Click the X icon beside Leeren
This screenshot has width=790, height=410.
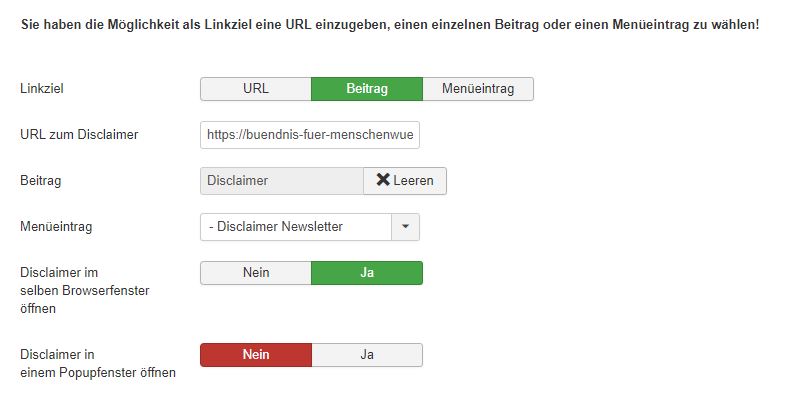pyautogui.click(x=383, y=181)
